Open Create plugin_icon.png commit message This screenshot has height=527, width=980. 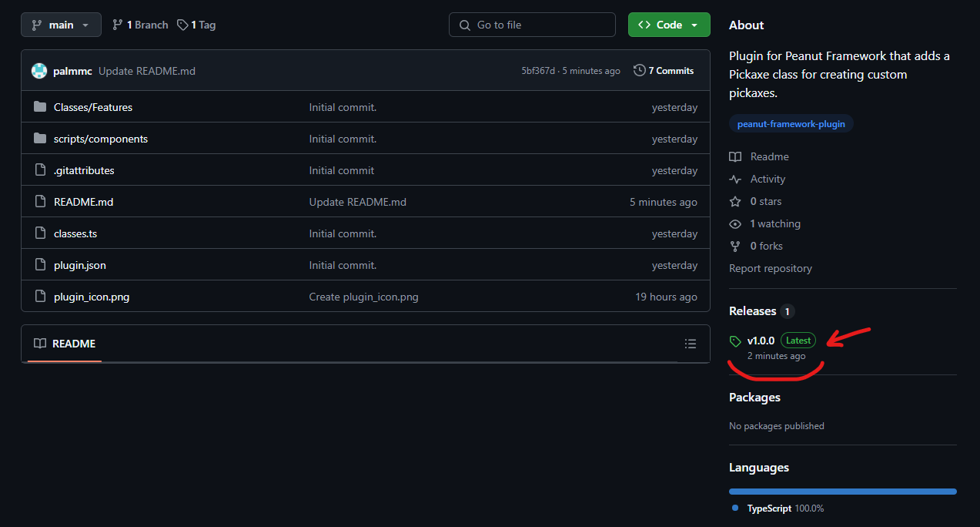click(363, 297)
